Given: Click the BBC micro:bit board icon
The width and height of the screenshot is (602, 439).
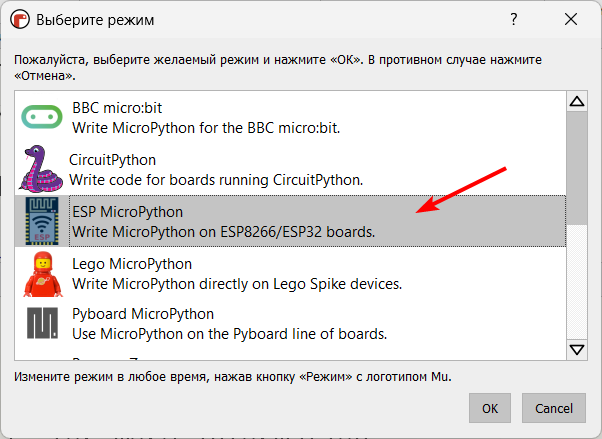Looking at the screenshot, I should point(42,117).
